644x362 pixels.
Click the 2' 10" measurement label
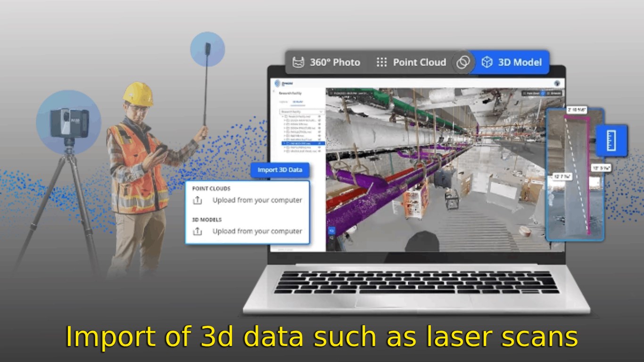coord(576,110)
